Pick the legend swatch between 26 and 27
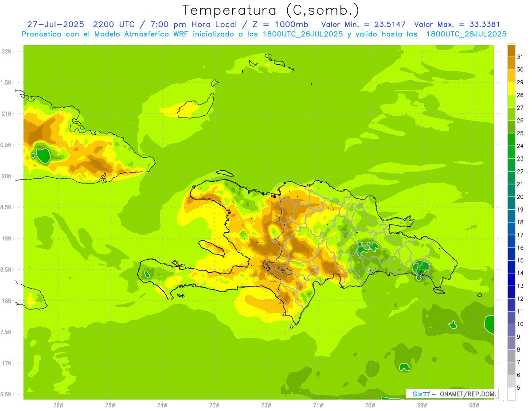Image resolution: width=532 pixels, height=411 pixels. (x=511, y=114)
